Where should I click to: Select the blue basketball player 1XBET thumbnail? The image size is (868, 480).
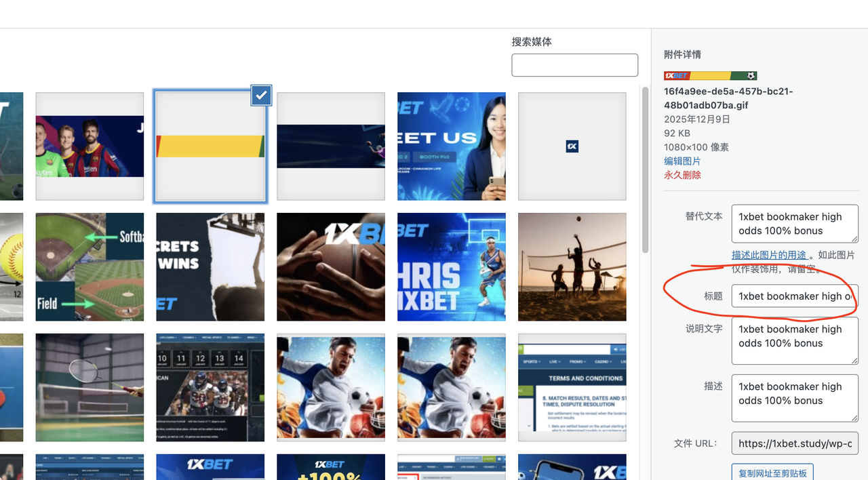[x=452, y=267]
